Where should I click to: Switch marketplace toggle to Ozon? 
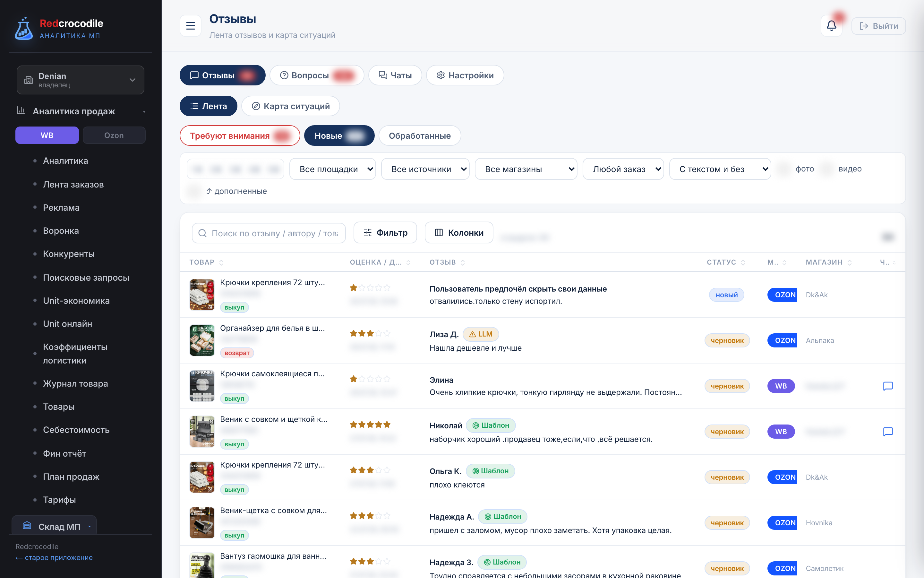tap(114, 135)
